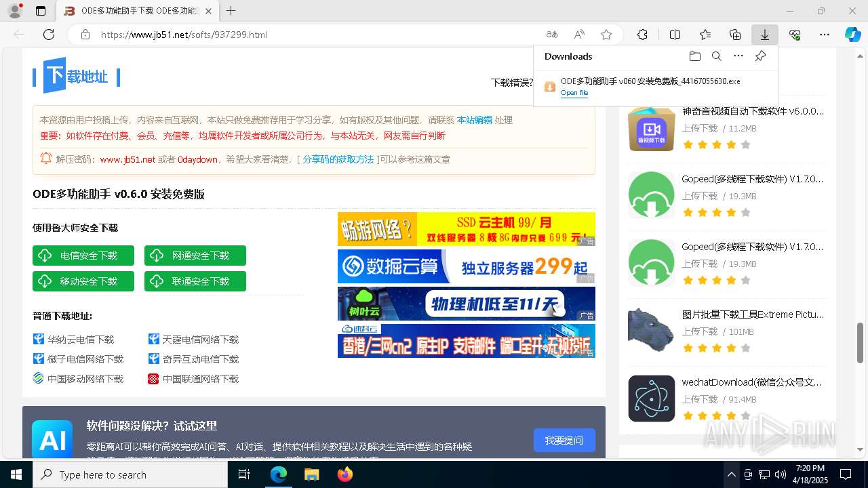The height and width of the screenshot is (488, 868).
Task: Refresh the current page
Action: pos(49,35)
